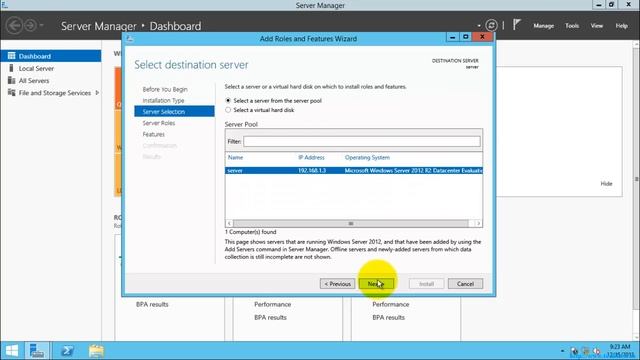Click Server Manager taskbar icon
640x360 pixels.
(37, 351)
